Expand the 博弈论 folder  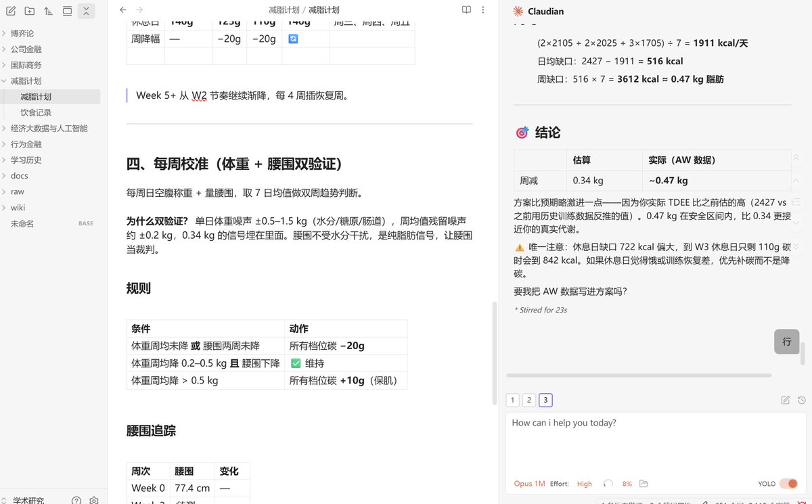click(x=22, y=33)
